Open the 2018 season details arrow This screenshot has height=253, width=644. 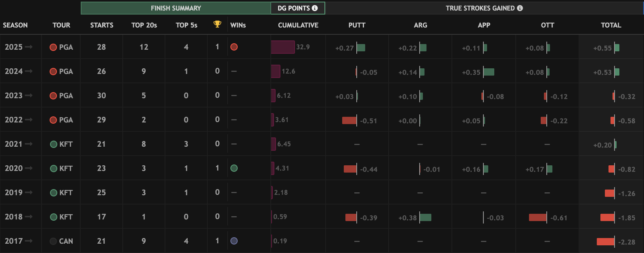coord(29,217)
